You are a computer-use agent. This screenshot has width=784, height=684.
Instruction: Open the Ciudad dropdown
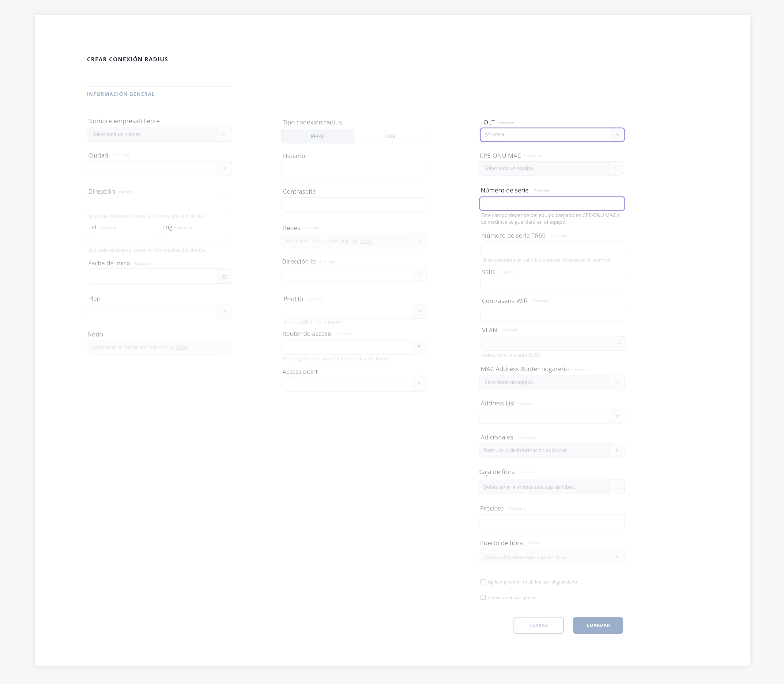pos(224,168)
